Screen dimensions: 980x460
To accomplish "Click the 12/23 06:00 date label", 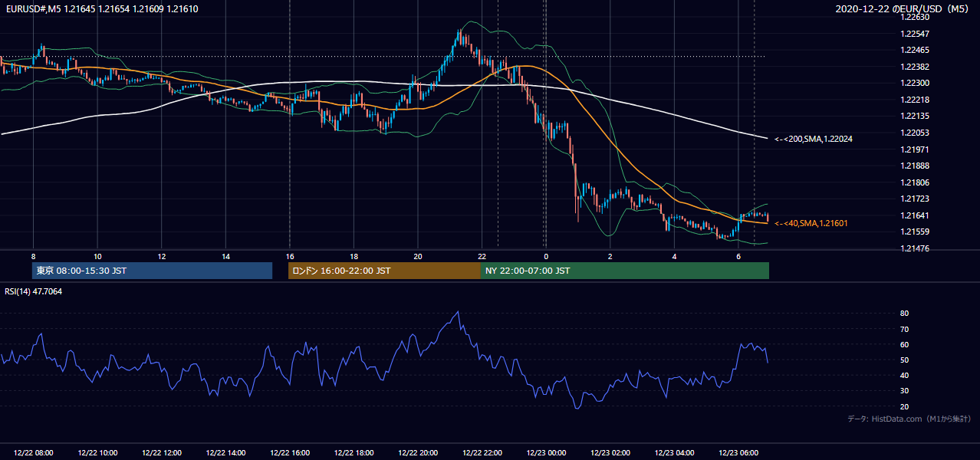I will [738, 453].
